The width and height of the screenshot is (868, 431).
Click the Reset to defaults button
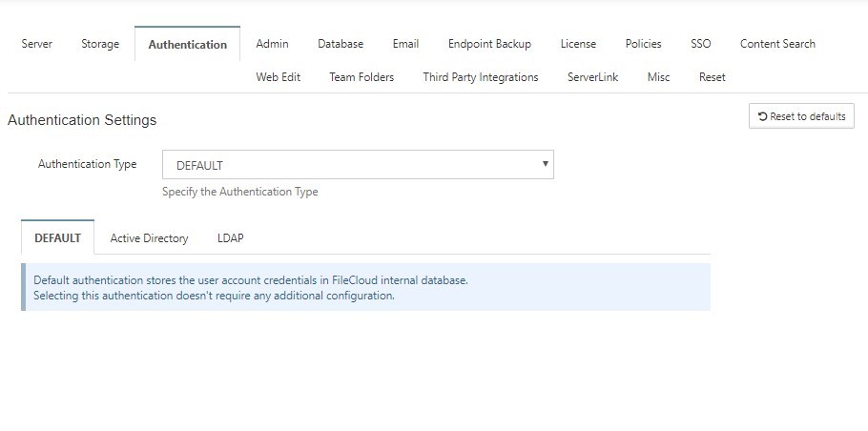pos(801,116)
